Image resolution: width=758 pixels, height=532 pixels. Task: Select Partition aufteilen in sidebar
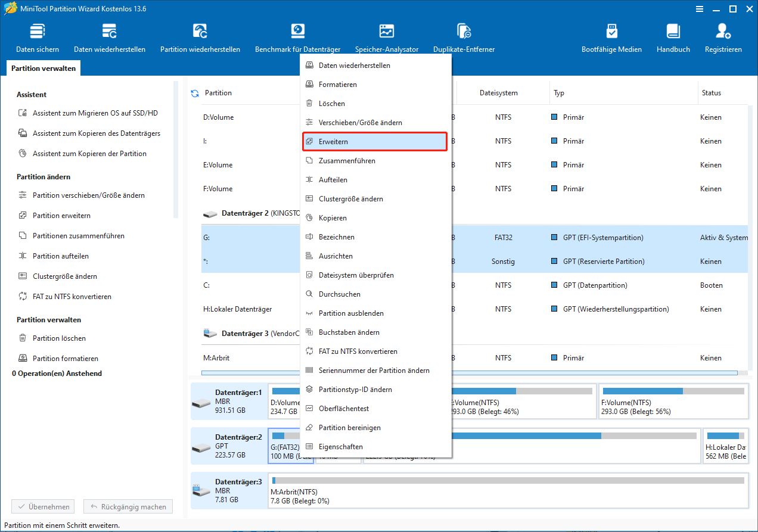tap(53, 256)
